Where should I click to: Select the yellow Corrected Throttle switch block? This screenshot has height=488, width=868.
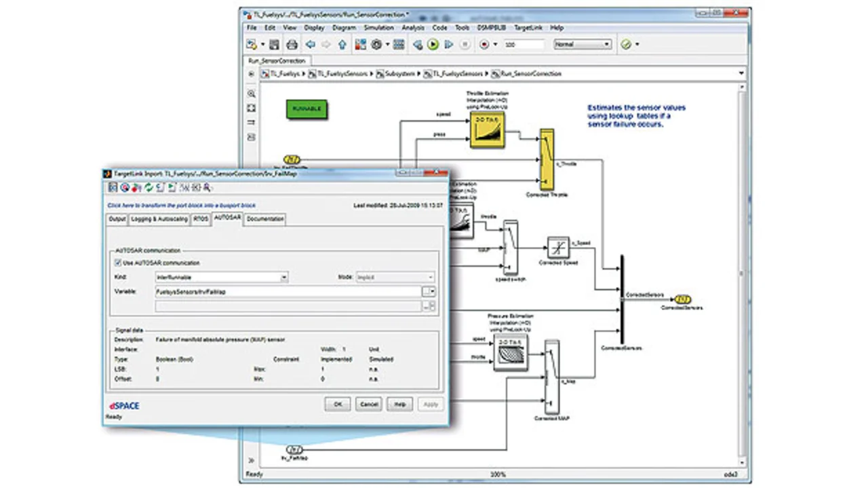tap(545, 159)
